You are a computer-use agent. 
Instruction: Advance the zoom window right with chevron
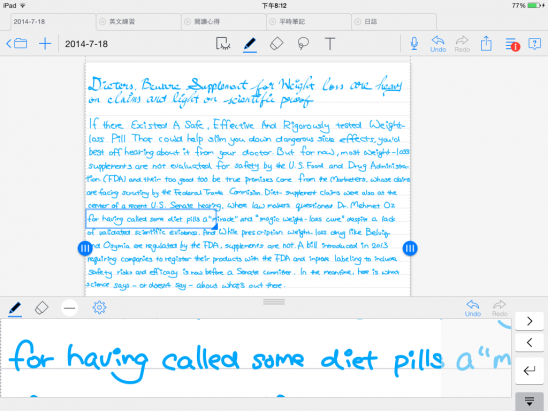[x=529, y=321]
